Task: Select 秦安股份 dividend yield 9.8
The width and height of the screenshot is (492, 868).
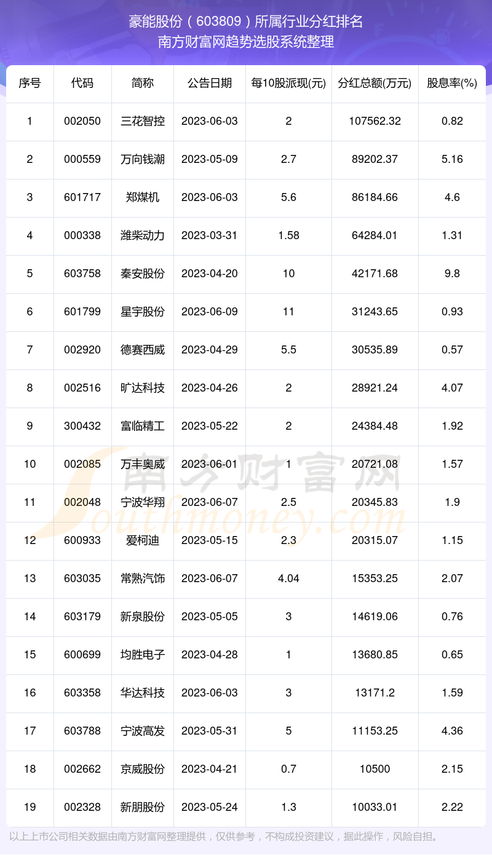Action: tap(452, 274)
